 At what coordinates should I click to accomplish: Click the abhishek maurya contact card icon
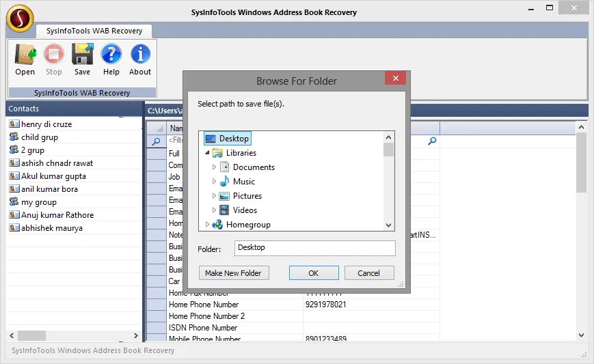(14, 227)
